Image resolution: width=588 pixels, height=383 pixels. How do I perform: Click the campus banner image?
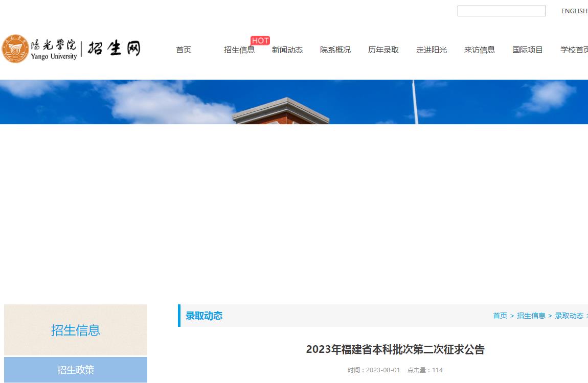294,102
